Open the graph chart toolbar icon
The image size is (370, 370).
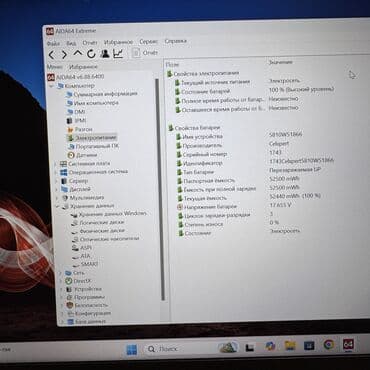pyautogui.click(x=118, y=53)
